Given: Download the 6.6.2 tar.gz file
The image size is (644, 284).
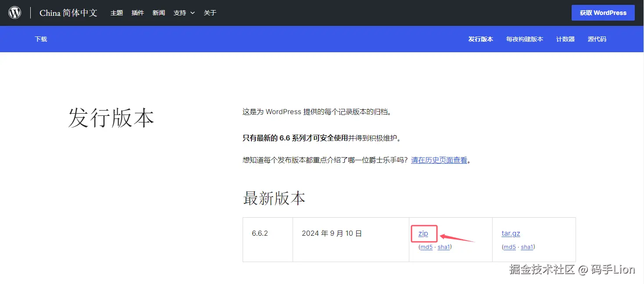Looking at the screenshot, I should coord(511,234).
